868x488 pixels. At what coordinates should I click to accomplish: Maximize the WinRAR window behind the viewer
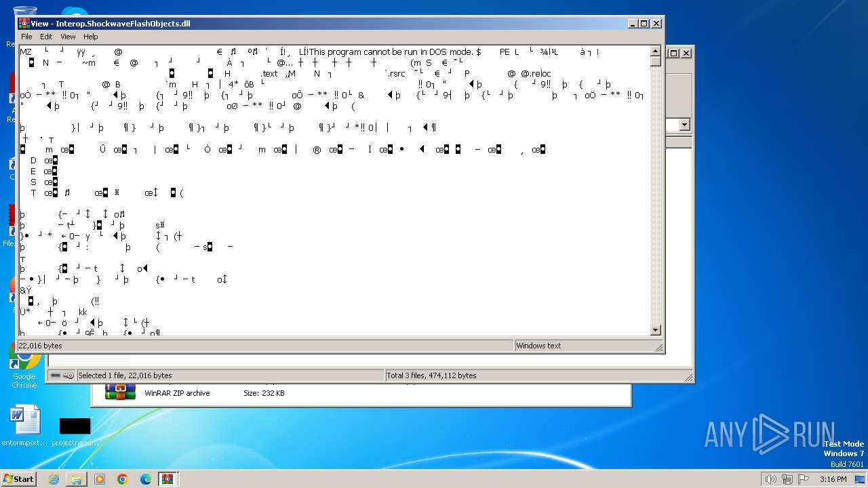(674, 53)
